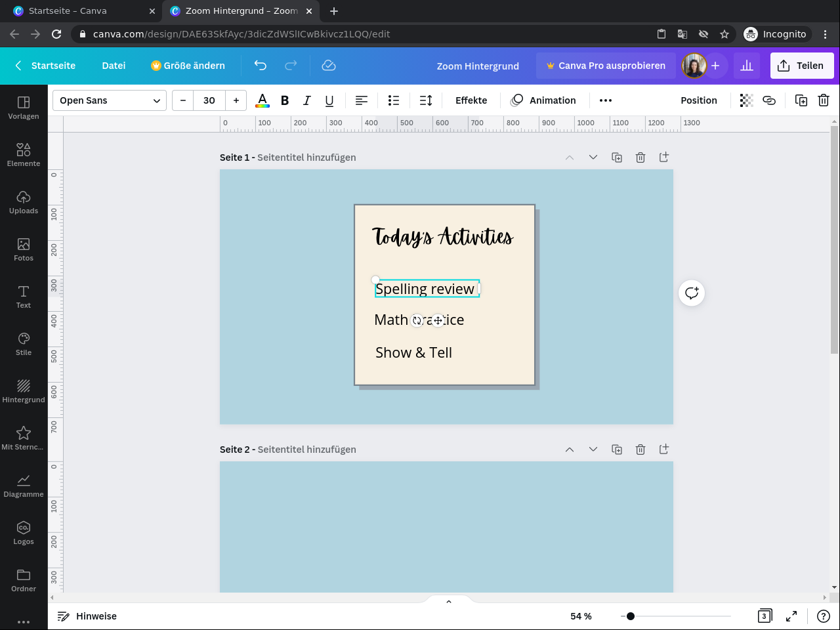The width and height of the screenshot is (840, 630).
Task: Open the Elemente sidebar panel
Action: tap(24, 155)
